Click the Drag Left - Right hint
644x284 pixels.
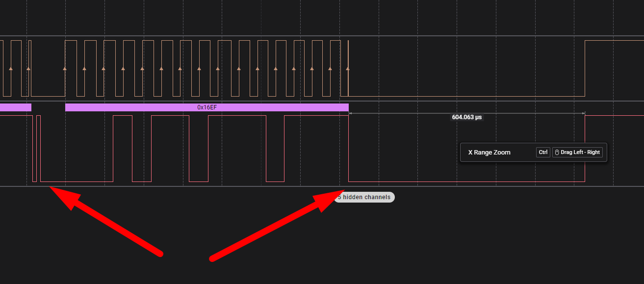pyautogui.click(x=577, y=153)
